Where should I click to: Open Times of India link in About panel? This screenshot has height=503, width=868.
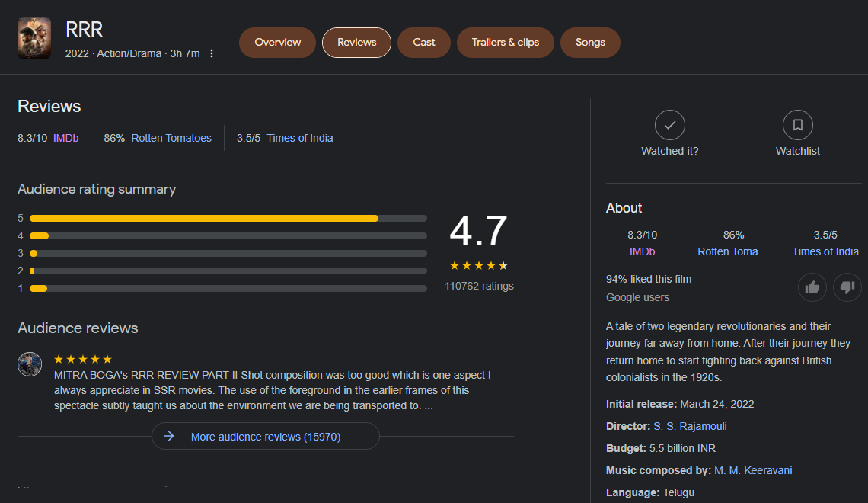coord(825,251)
